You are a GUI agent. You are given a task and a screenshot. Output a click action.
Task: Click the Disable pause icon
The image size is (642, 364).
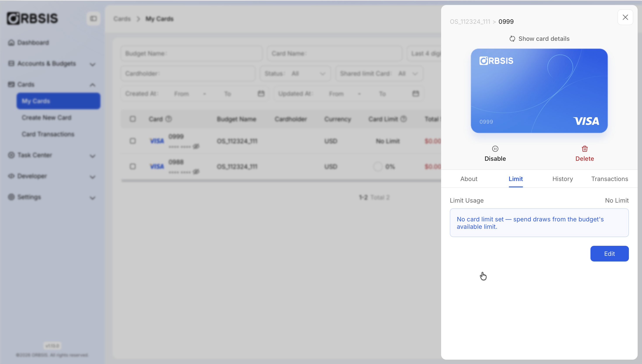pyautogui.click(x=495, y=149)
